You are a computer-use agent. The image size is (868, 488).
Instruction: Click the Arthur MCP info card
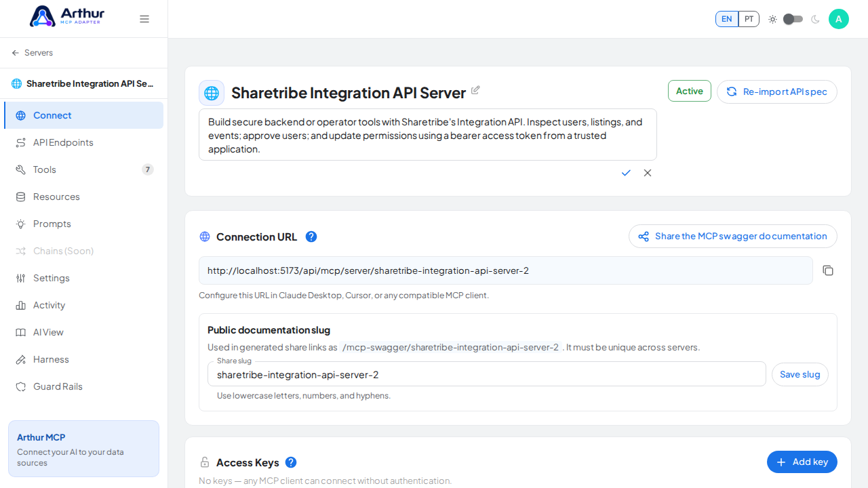coord(83,449)
